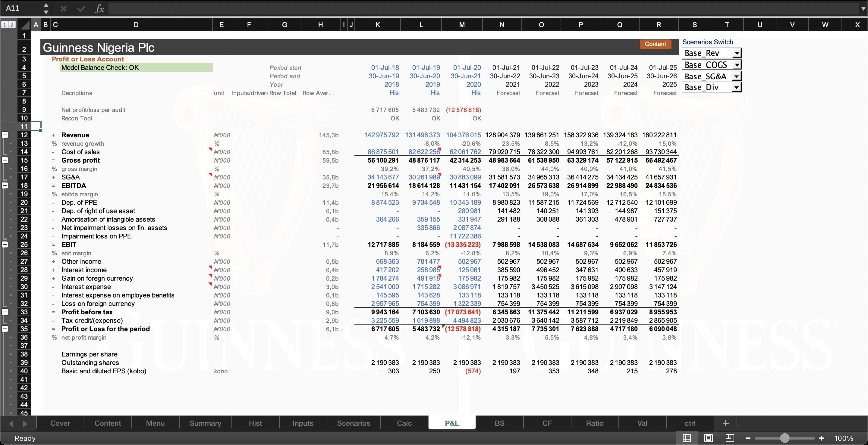
Task: Click the Model Balance Check: OK cell
Action: (136, 67)
